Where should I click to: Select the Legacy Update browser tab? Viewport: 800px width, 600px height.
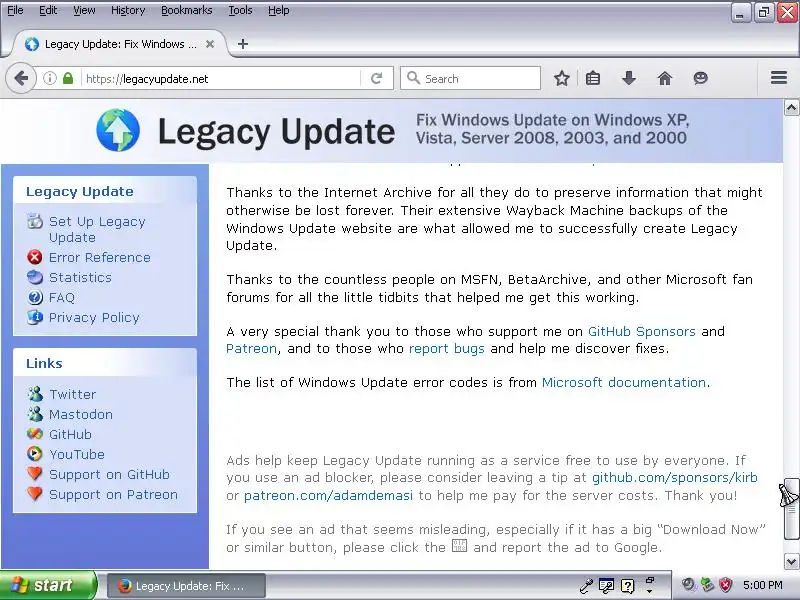(119, 44)
